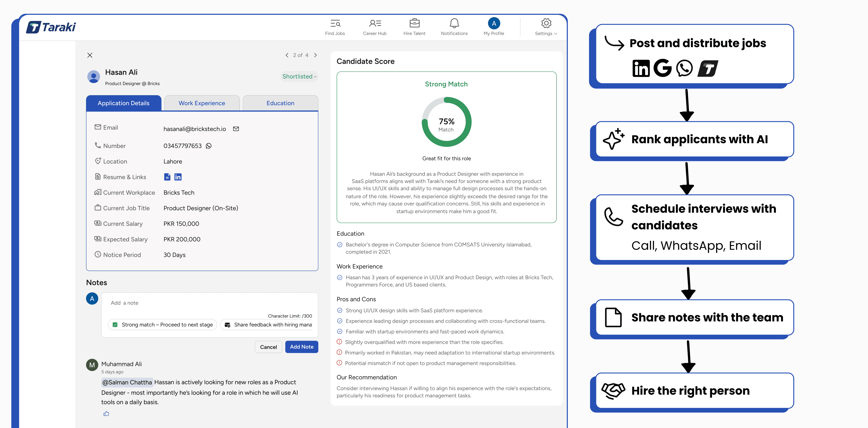Toggle 'Strong match – Proceed to next stage' chip
Image resolution: width=868 pixels, height=428 pixels.
(x=163, y=324)
